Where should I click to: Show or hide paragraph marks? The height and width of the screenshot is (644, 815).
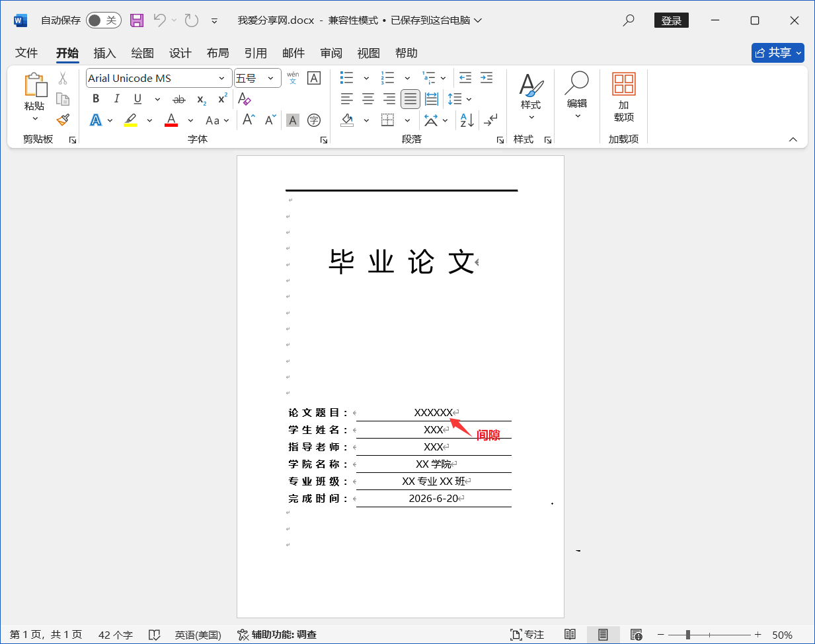pyautogui.click(x=490, y=120)
